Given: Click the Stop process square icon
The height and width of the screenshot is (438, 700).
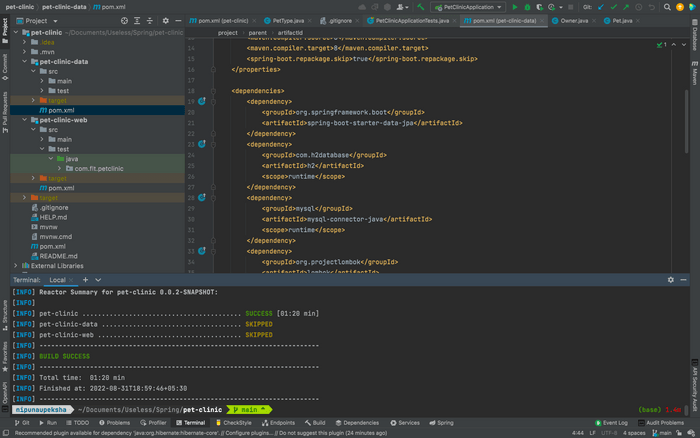Looking at the screenshot, I should (x=571, y=7).
